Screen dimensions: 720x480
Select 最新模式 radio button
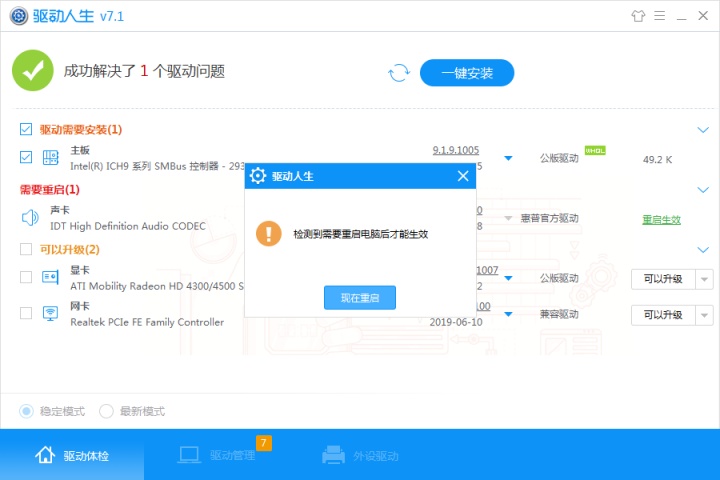[x=106, y=411]
